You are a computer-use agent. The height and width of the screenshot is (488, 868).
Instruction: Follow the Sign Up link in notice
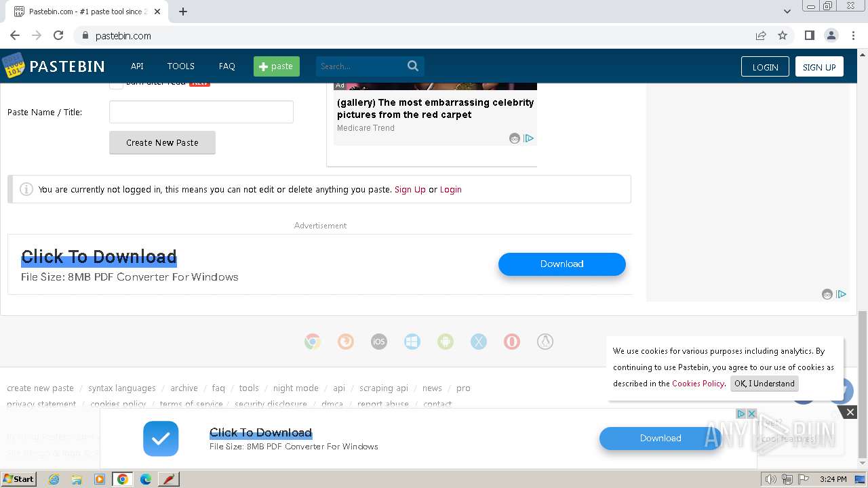click(410, 189)
